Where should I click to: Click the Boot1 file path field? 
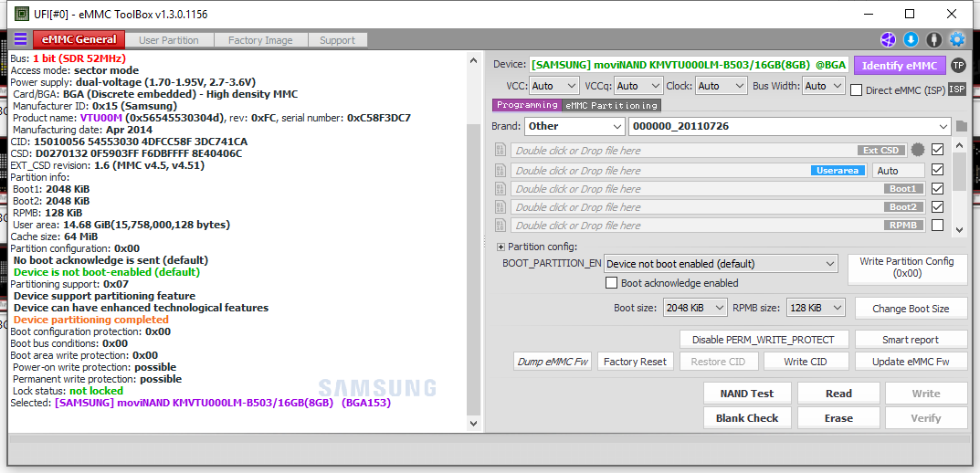point(685,189)
